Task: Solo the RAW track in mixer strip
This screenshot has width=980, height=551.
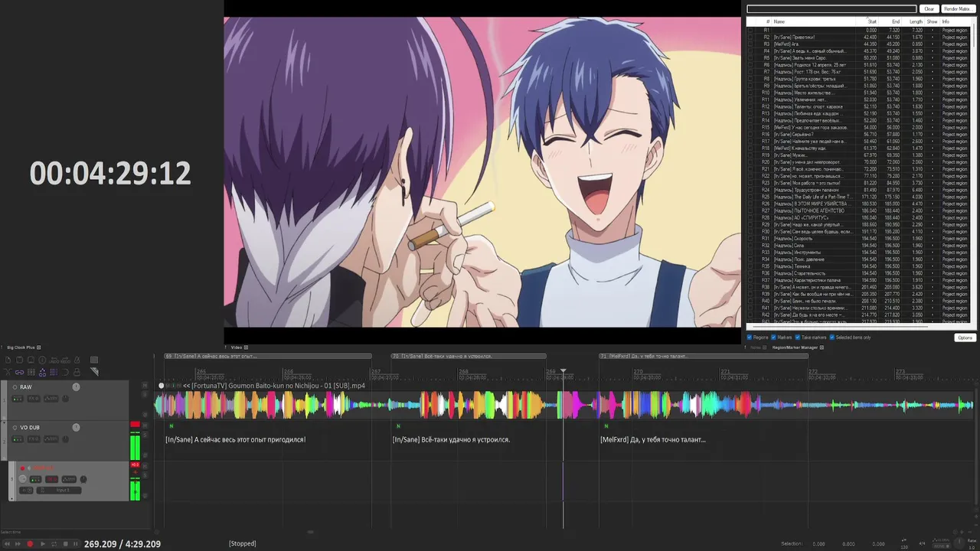Action: (145, 395)
